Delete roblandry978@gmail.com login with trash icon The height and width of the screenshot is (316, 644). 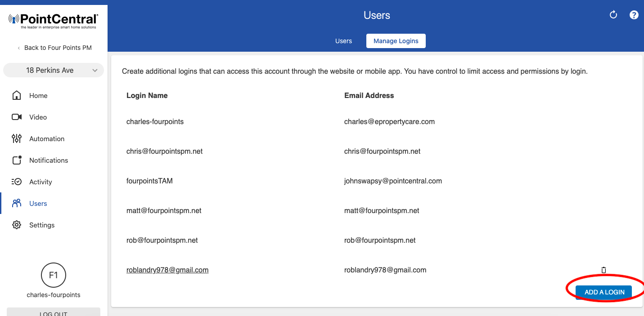click(x=603, y=270)
